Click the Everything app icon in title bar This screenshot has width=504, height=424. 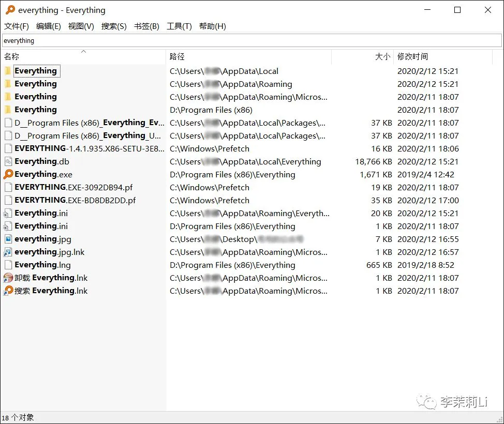click(10, 10)
